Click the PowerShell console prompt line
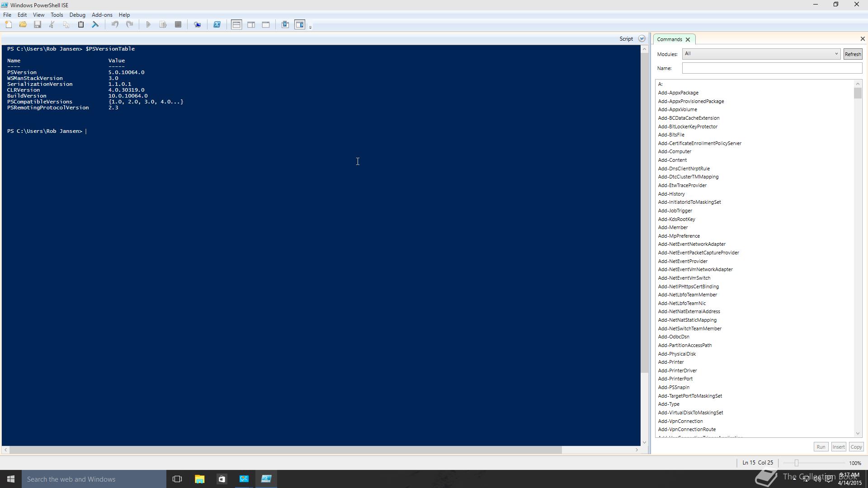Viewport: 868px width, 488px height. click(x=47, y=131)
